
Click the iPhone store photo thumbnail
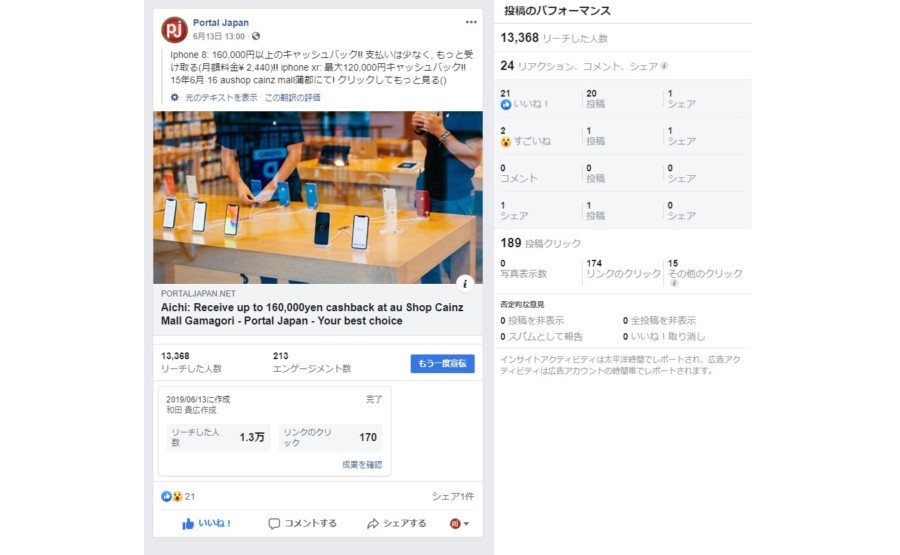pos(317,197)
